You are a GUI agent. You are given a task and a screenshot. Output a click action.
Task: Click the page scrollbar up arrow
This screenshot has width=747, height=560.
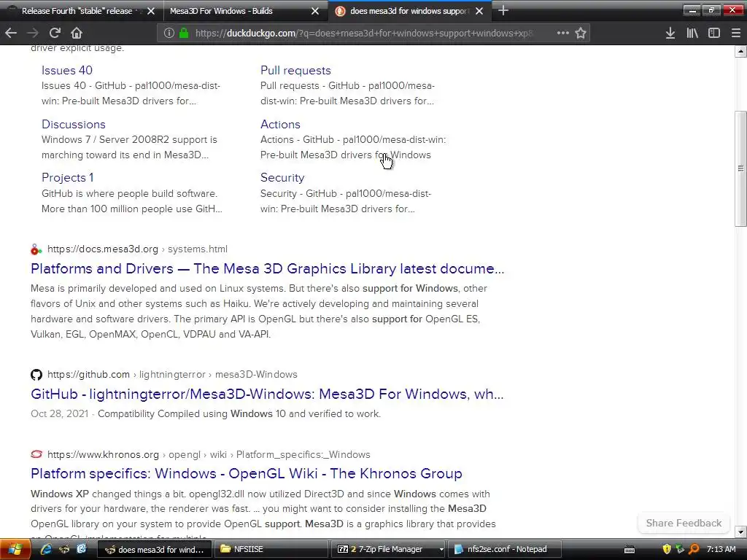coord(740,51)
